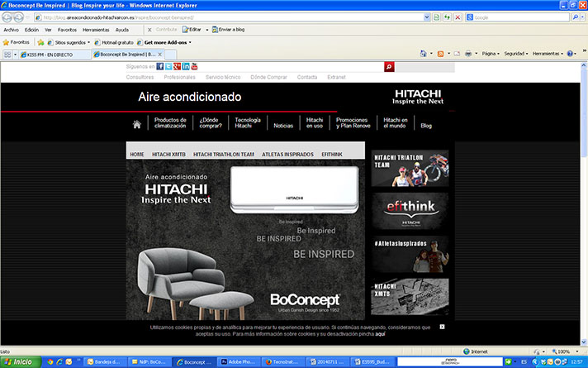This screenshot has width=588, height=368.
Task: Click the house Home icon in site navigation
Action: (x=137, y=124)
